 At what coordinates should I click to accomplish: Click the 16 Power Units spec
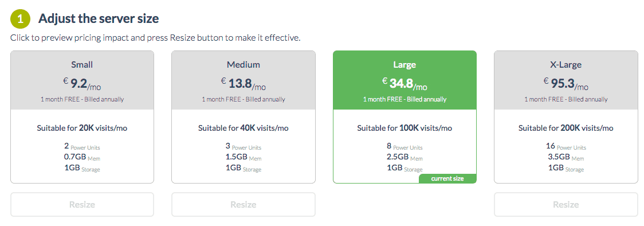pyautogui.click(x=566, y=146)
